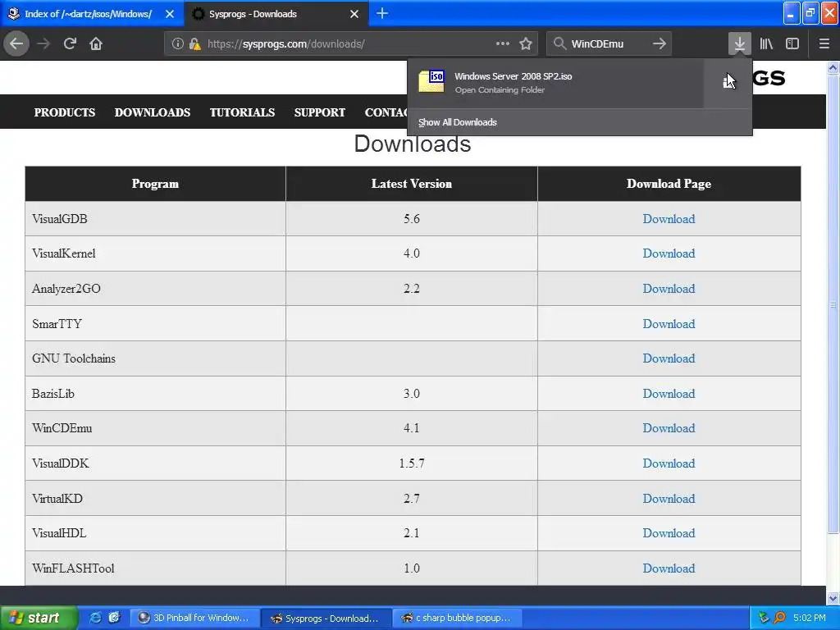This screenshot has height=630, width=840.
Task: Click the search magnifier icon
Action: coord(559,43)
